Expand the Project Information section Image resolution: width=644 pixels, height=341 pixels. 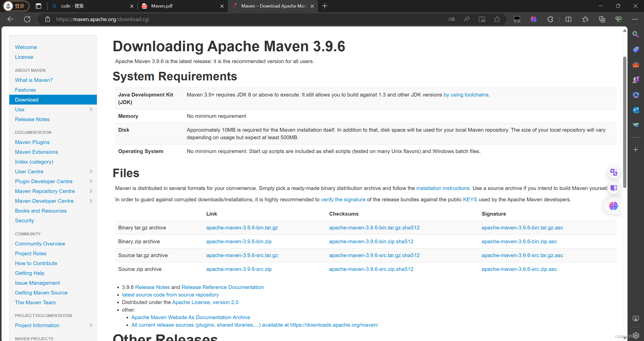pos(91,325)
